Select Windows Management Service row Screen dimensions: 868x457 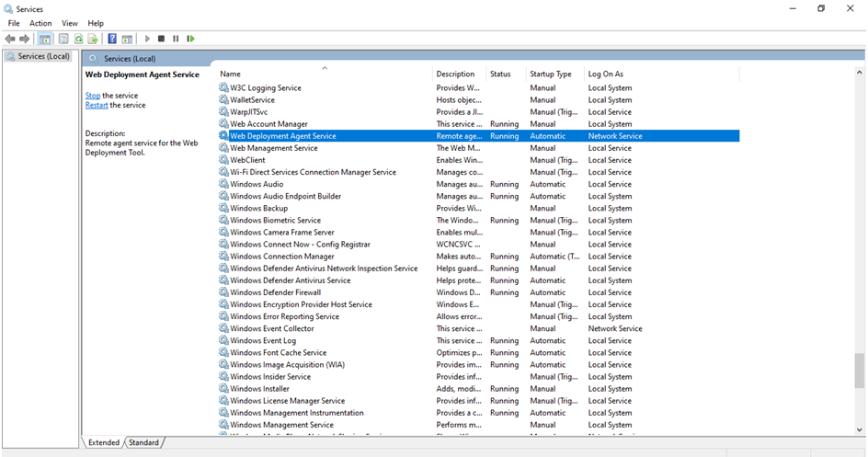(478, 425)
